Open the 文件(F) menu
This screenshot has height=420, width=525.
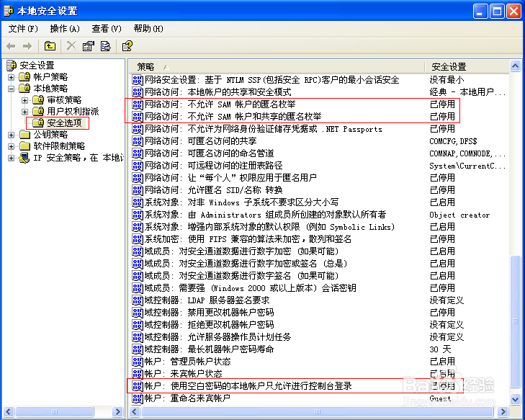(23, 29)
